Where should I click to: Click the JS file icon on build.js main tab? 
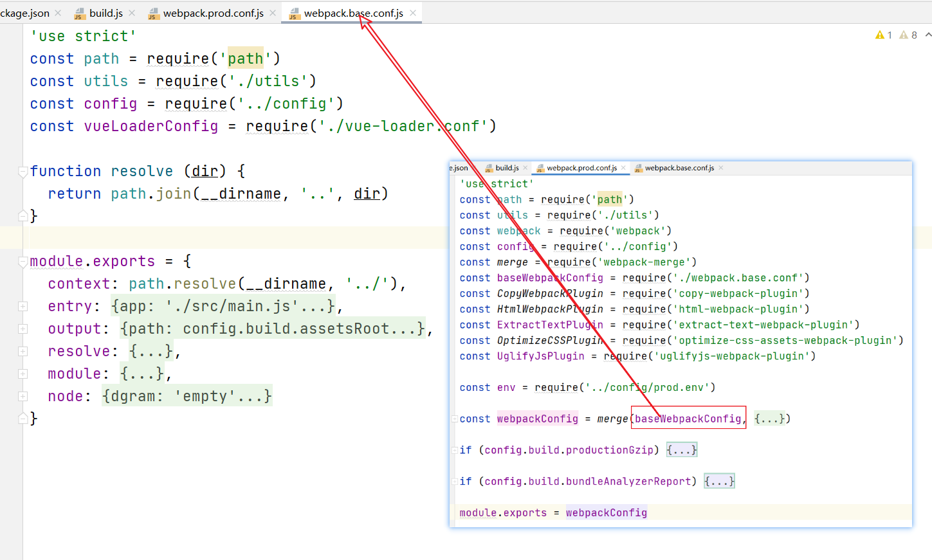tap(80, 14)
